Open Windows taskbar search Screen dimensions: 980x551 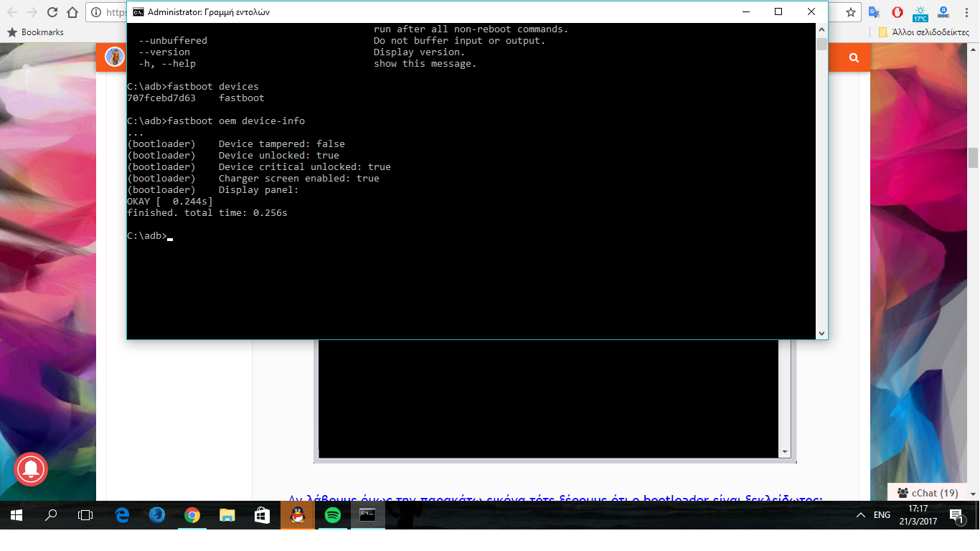point(51,515)
